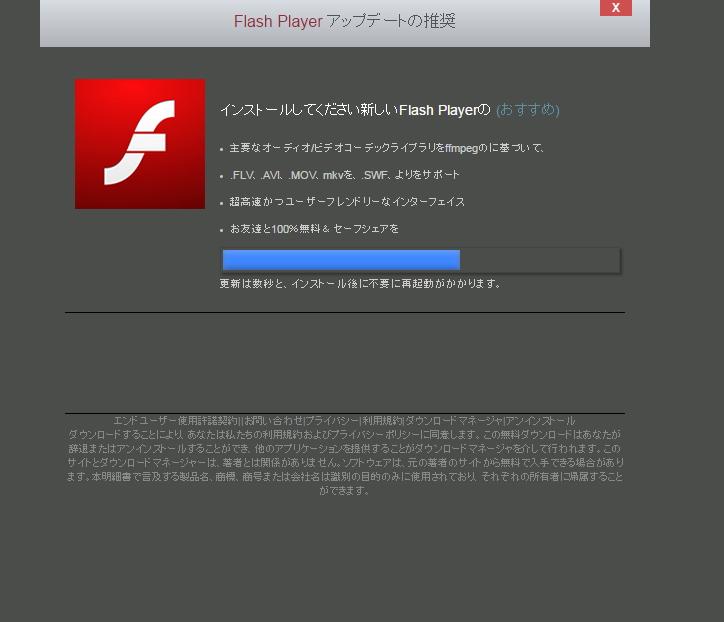Screen dimensions: 724x622
Task: Click the bullet listing .FLV, .AVI, .MOV formats
Action: (x=344, y=175)
